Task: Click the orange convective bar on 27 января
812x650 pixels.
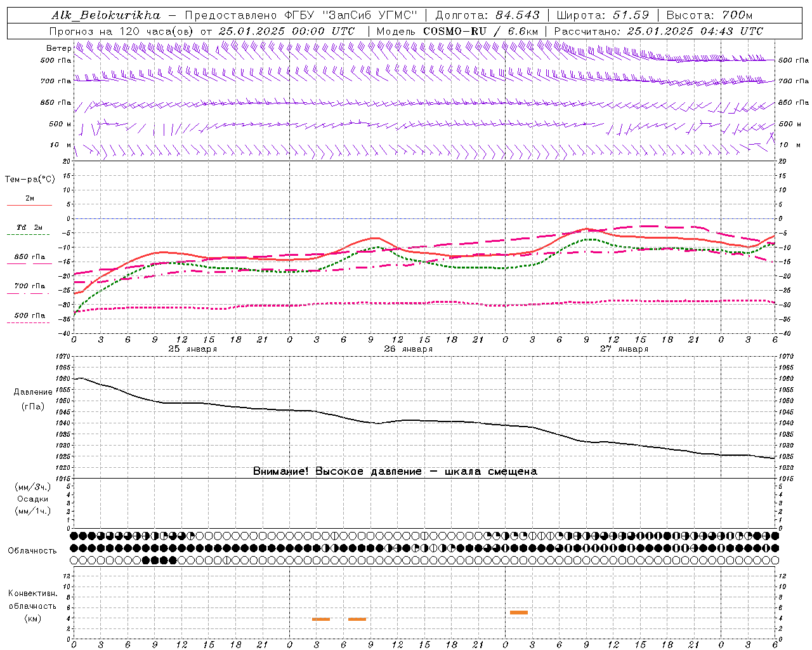Action: (x=519, y=613)
